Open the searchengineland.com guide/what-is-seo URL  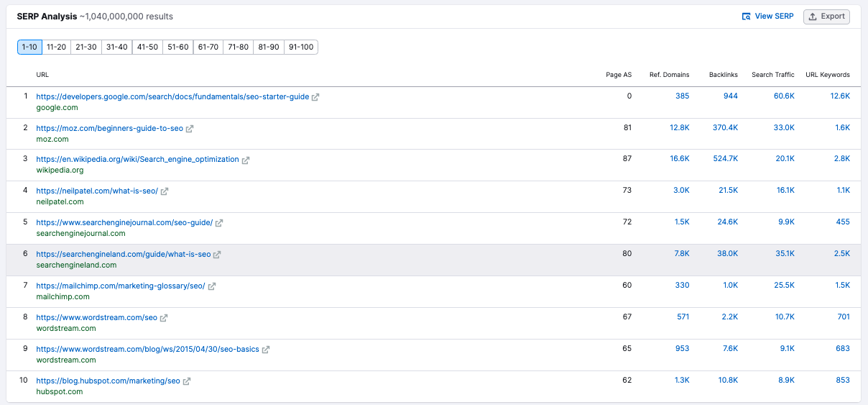point(124,255)
